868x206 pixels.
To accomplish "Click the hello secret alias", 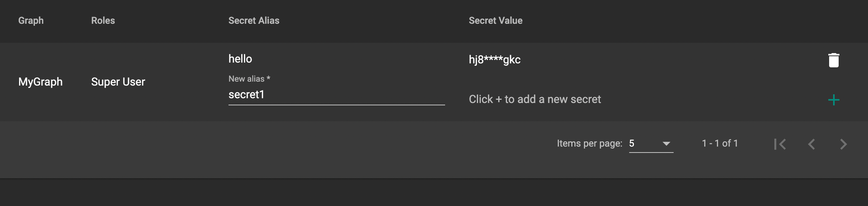I will [x=240, y=59].
